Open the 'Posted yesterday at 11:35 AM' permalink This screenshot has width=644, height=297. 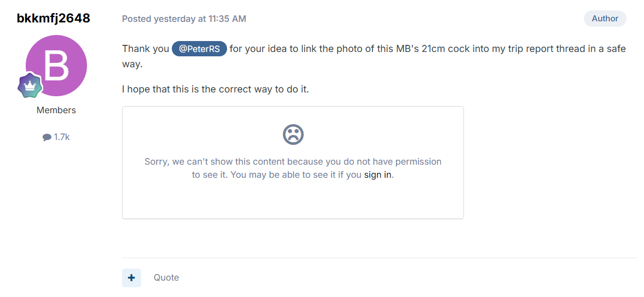pyautogui.click(x=184, y=19)
